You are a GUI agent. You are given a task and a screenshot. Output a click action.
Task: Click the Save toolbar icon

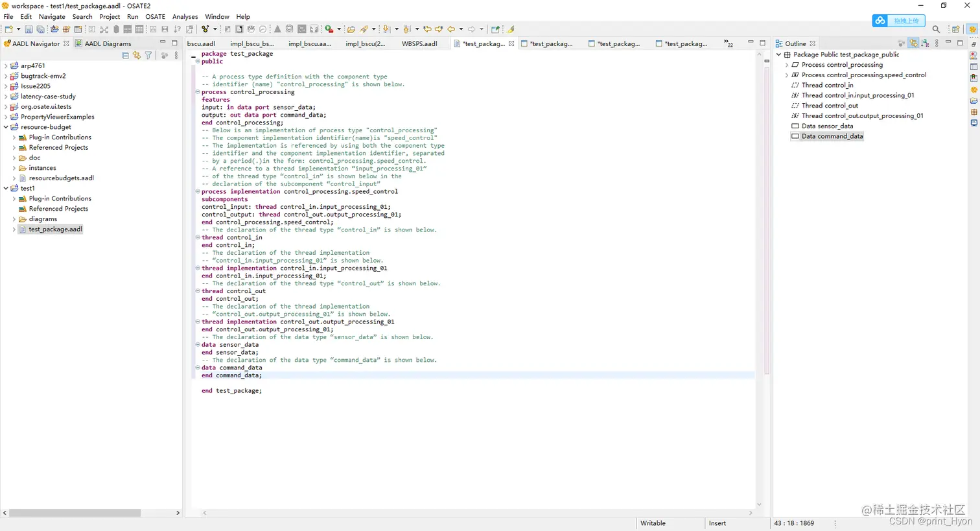pyautogui.click(x=29, y=29)
